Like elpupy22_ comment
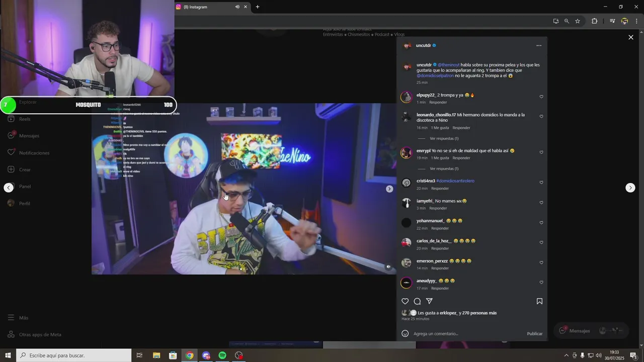Screen dimensions: 644x362 click(x=541, y=97)
